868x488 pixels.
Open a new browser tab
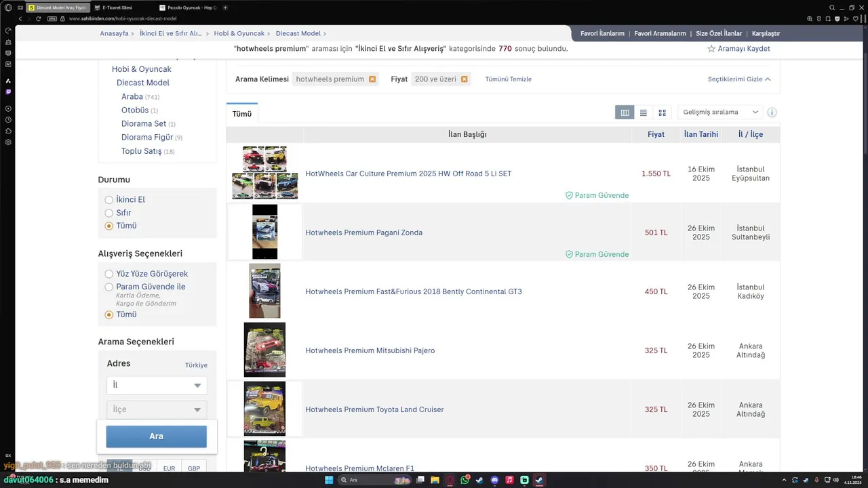click(x=225, y=7)
